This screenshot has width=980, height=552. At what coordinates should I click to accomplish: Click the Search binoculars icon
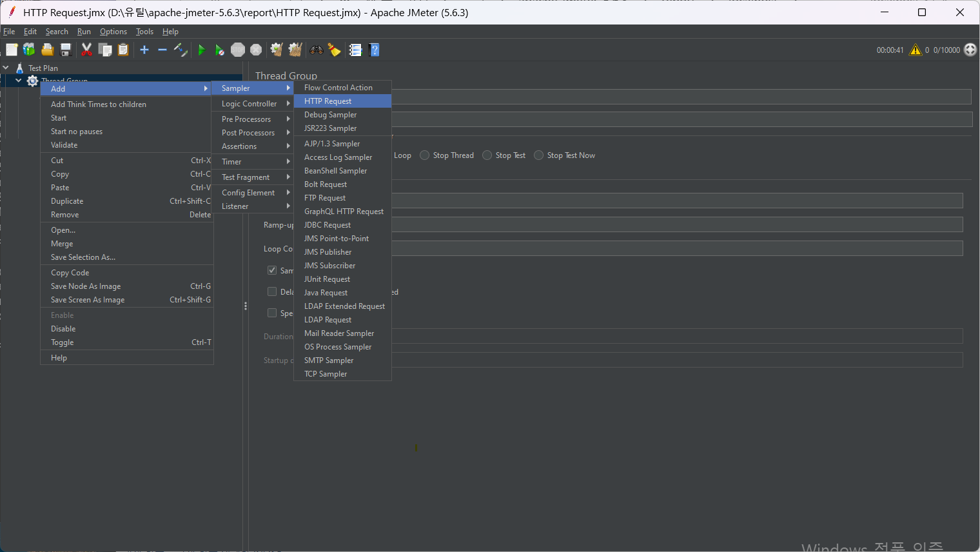coord(317,50)
